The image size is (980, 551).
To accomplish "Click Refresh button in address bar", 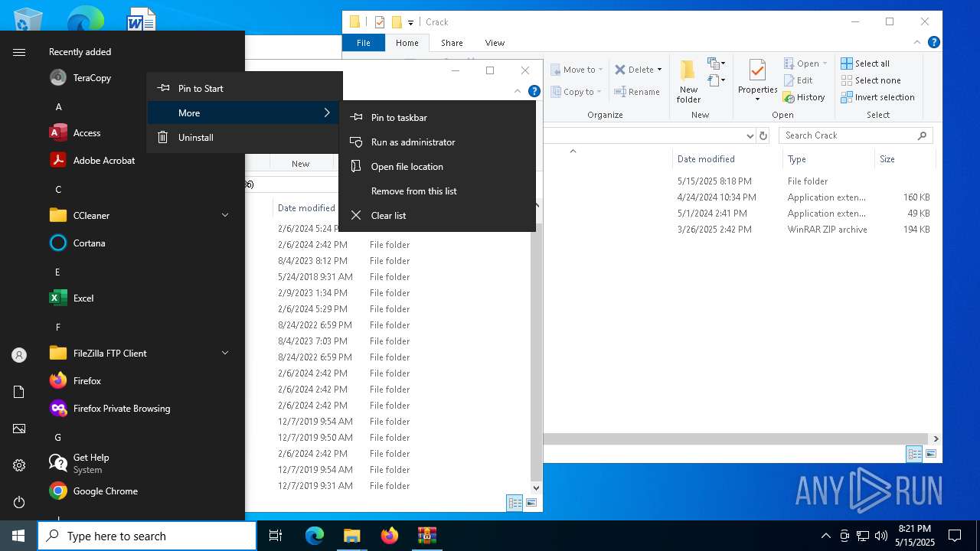I will pos(763,135).
